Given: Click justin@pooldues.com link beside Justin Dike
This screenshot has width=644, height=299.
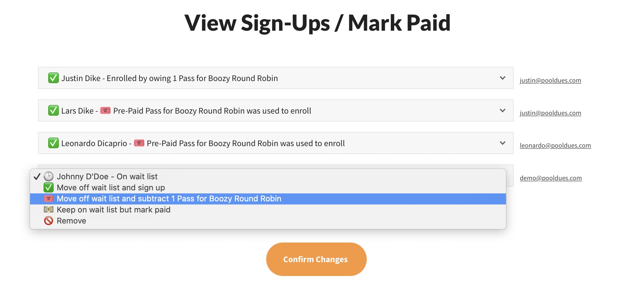Looking at the screenshot, I should tap(550, 80).
